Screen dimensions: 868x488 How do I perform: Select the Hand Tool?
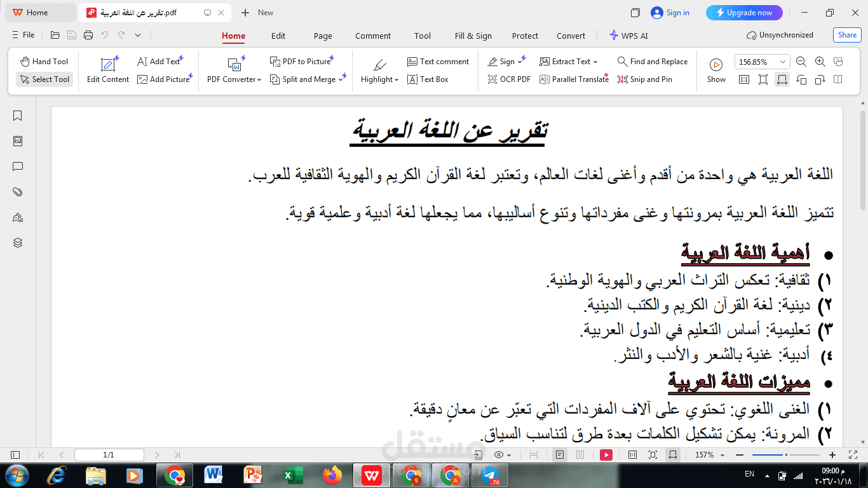[x=43, y=61]
